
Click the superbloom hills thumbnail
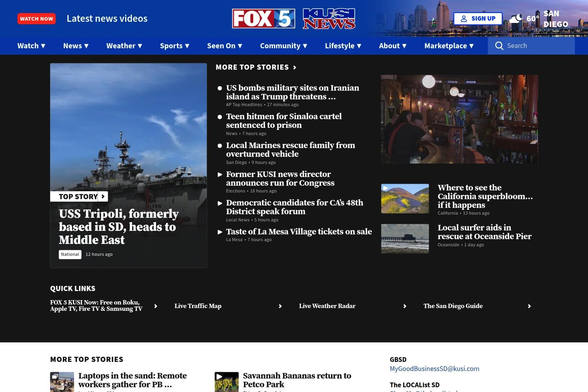[x=405, y=198]
